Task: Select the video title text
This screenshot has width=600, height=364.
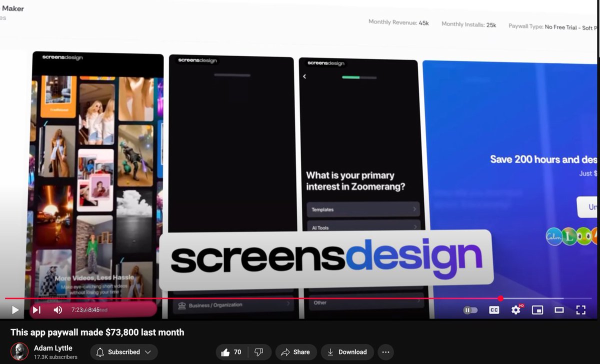Action: click(x=97, y=332)
